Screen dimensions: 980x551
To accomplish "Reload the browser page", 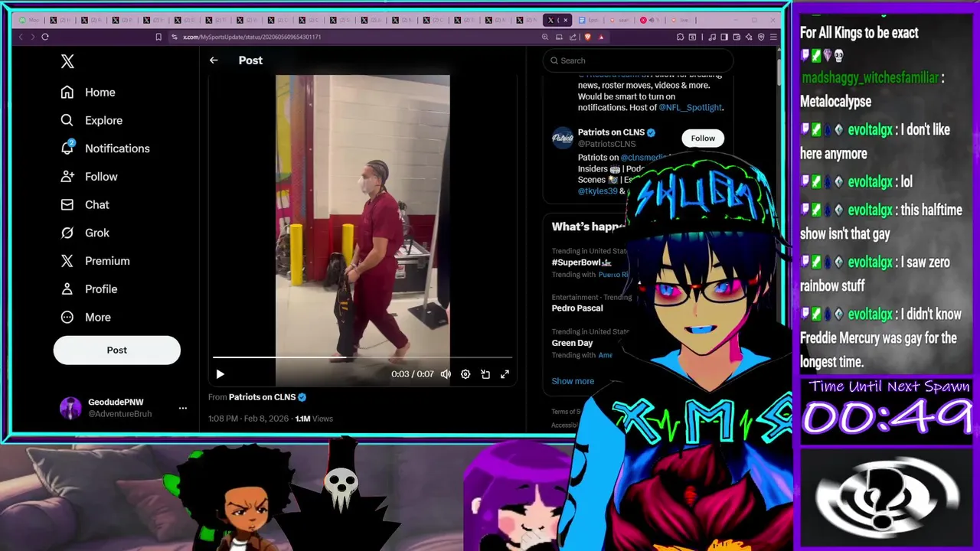I will (x=45, y=37).
